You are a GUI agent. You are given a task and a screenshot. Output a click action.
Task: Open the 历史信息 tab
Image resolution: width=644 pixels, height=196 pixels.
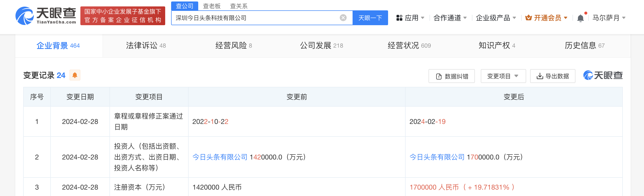[585, 46]
